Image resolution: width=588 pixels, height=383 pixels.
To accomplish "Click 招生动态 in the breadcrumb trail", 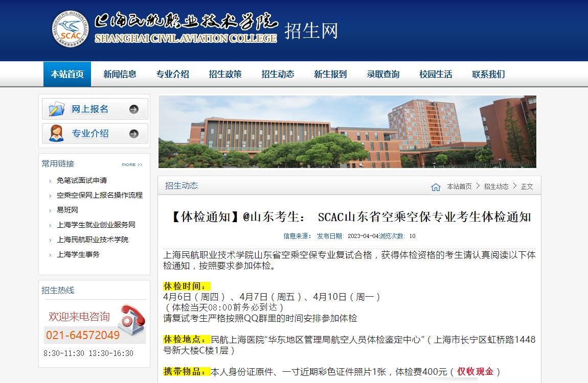I will point(496,186).
